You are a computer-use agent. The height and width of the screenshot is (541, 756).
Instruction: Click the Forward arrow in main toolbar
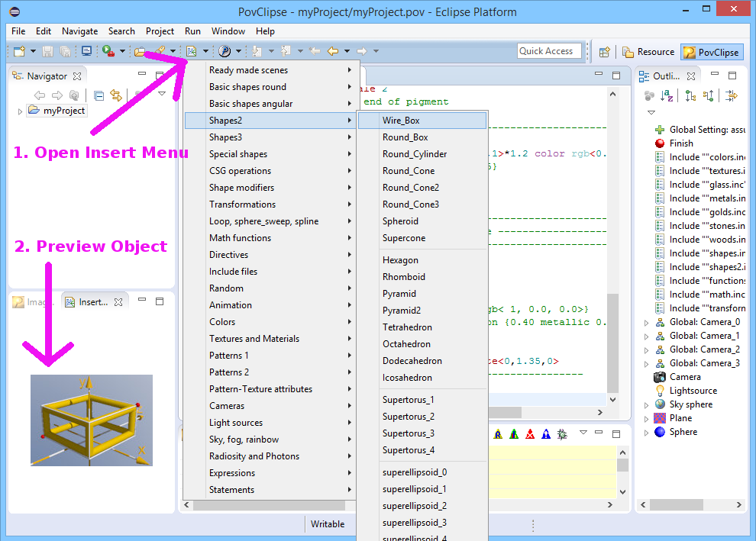click(362, 51)
